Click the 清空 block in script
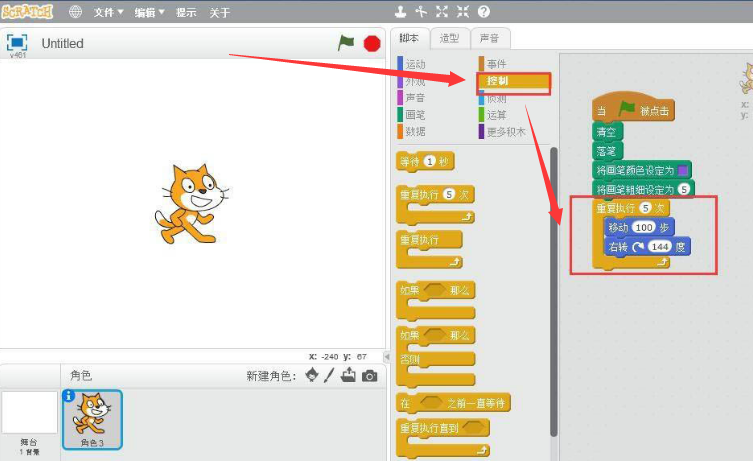 [607, 132]
